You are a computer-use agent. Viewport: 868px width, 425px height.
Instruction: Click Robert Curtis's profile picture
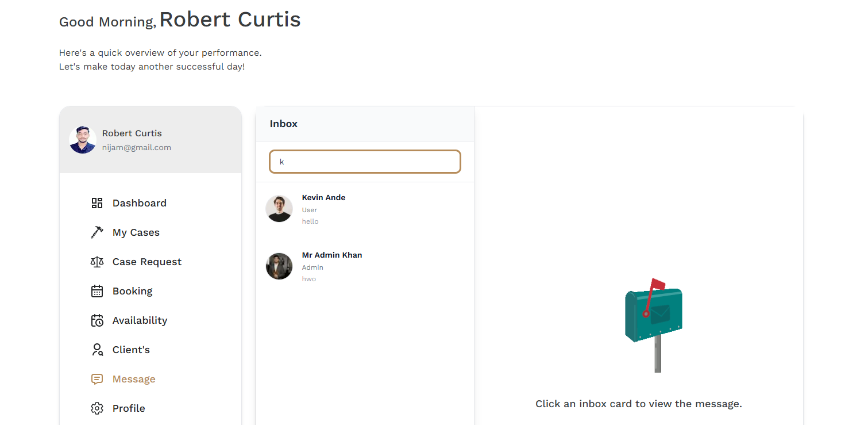coord(83,140)
